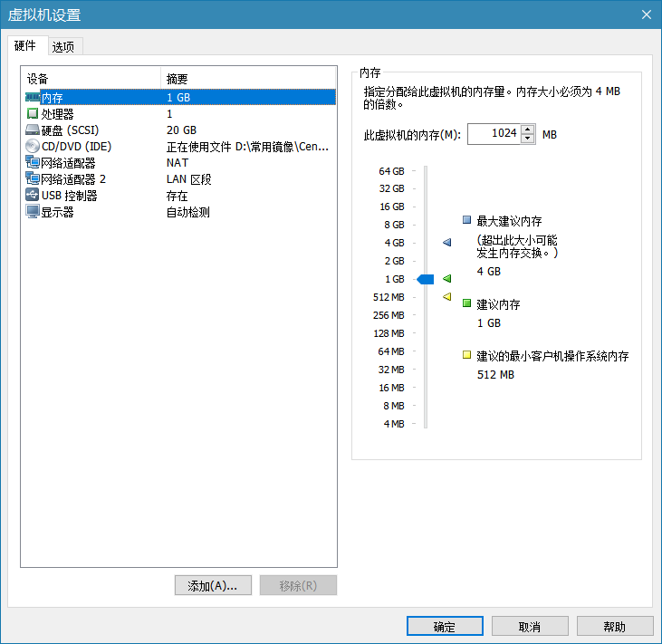The image size is (662, 644).
Task: Click the USB controller icon
Action: (33, 195)
